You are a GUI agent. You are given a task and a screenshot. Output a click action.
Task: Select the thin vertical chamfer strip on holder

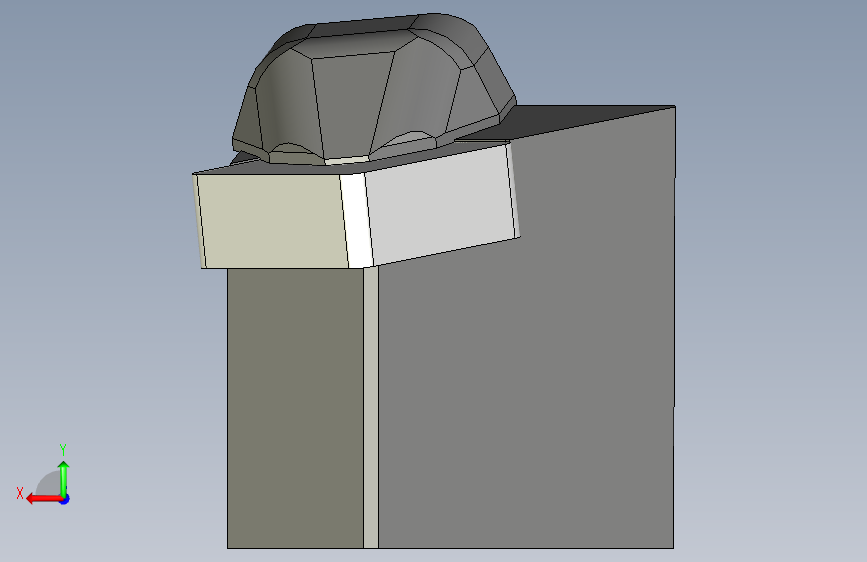coord(370,408)
